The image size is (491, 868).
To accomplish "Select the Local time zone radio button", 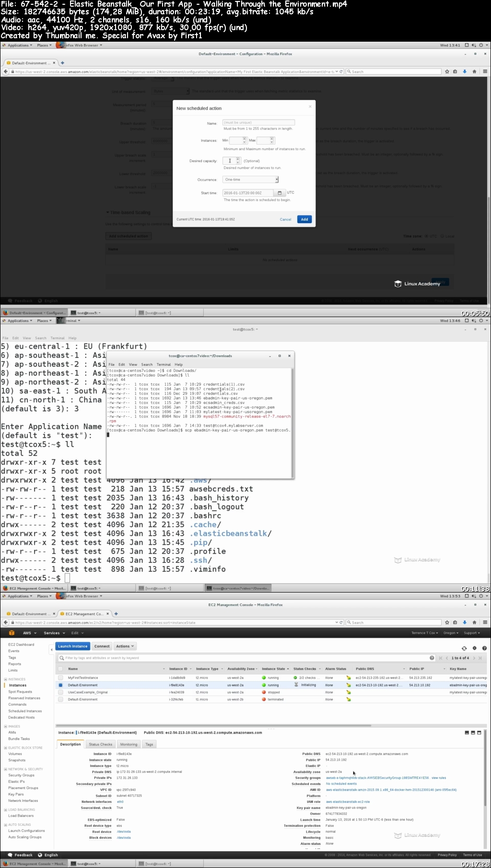I will click(x=443, y=236).
